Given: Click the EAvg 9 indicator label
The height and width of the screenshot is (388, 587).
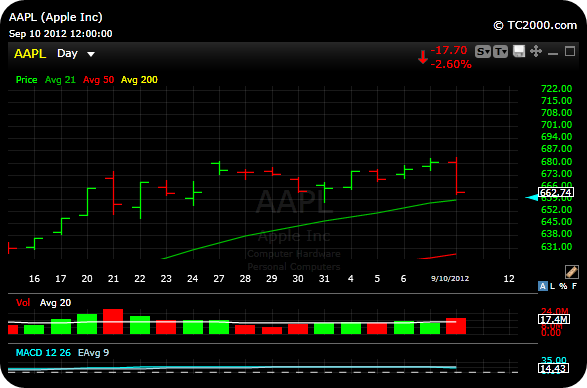Looking at the screenshot, I should coord(93,352).
